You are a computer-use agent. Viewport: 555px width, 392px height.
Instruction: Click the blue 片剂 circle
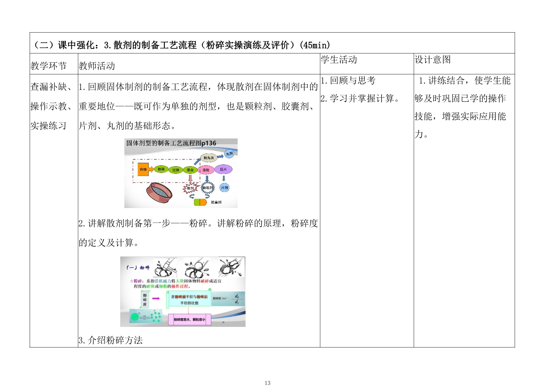pyautogui.click(x=224, y=188)
